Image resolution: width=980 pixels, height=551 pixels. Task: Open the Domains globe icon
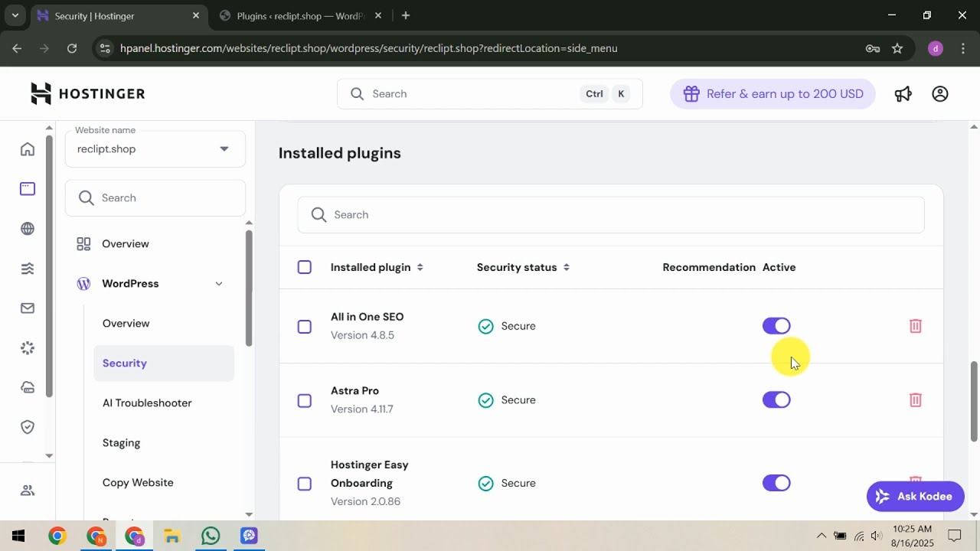(28, 228)
